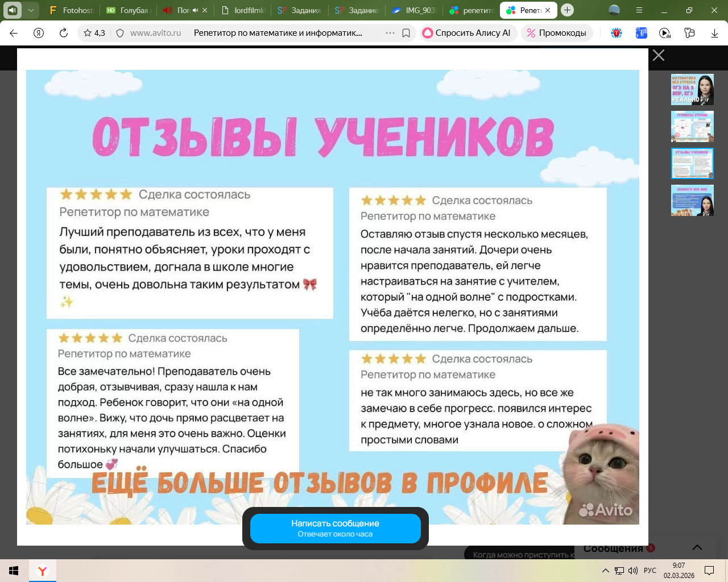This screenshot has height=582, width=728.
Task: Open the extensions panel icon
Action: (689, 33)
